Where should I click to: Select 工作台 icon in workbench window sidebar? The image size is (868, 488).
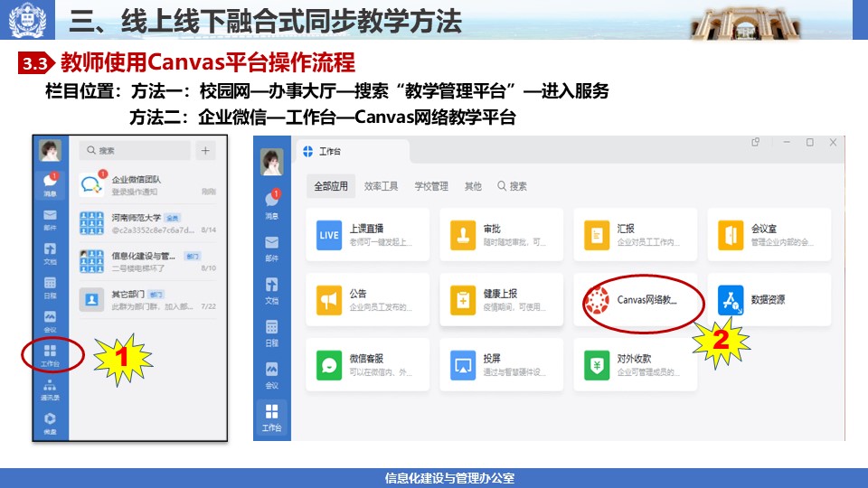(272, 418)
